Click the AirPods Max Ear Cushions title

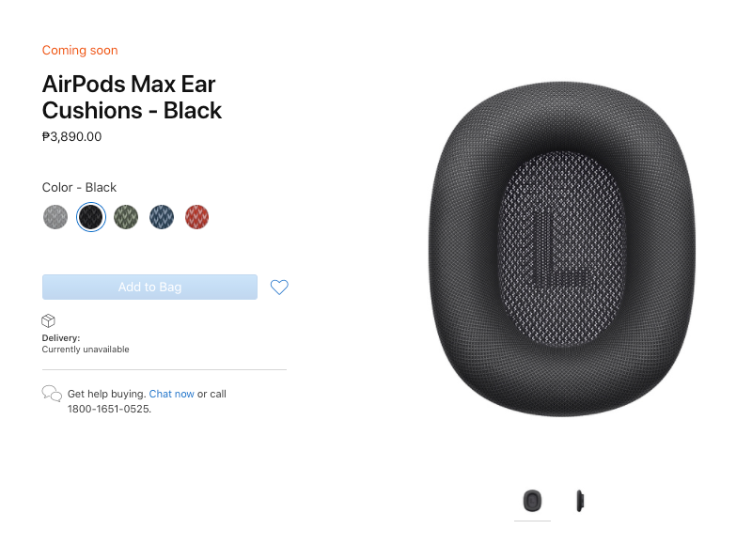pyautogui.click(x=132, y=98)
